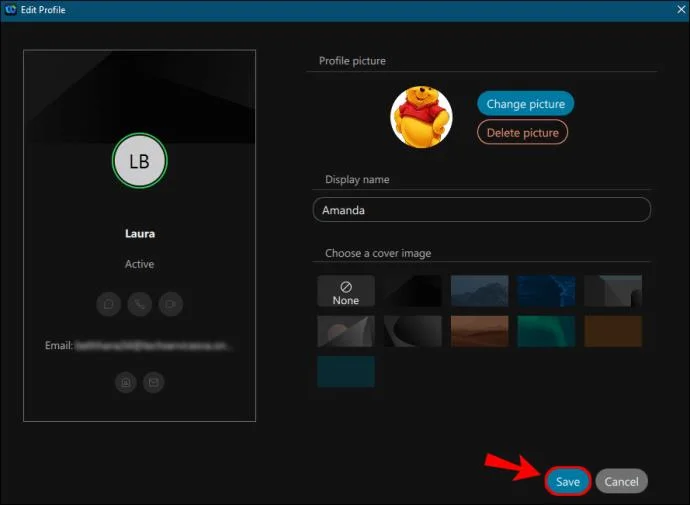Choose the solid dark teal cover image

coord(346,372)
